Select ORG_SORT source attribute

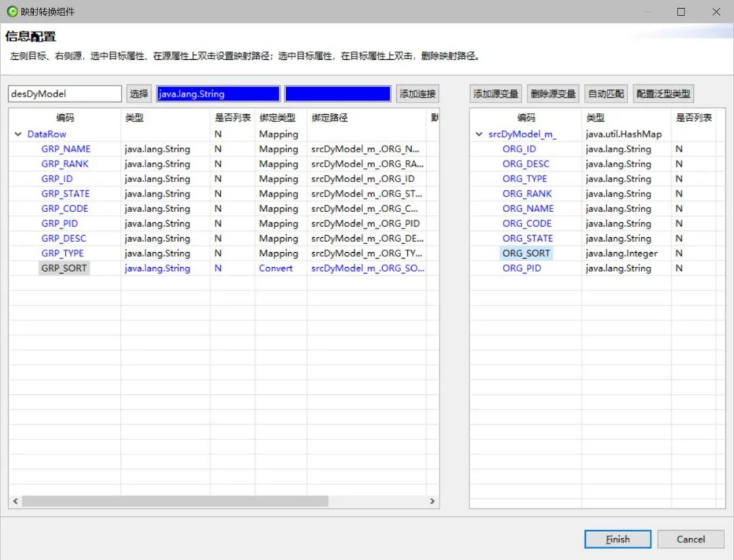[x=526, y=253]
